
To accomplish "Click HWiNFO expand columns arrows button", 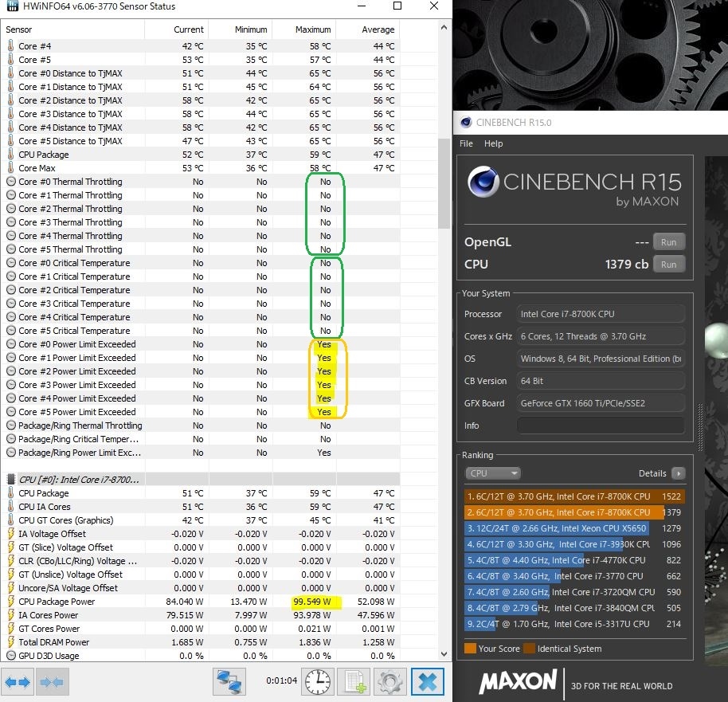I will pyautogui.click(x=18, y=681).
